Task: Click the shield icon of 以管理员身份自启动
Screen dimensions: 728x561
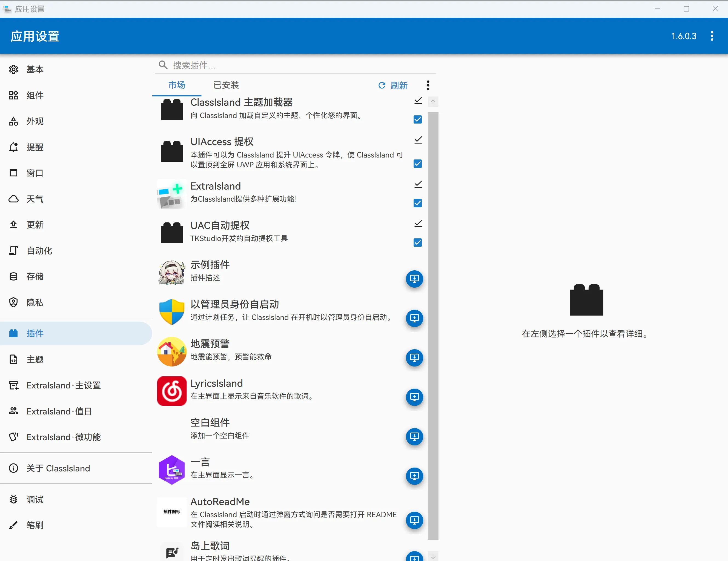Action: point(172,312)
